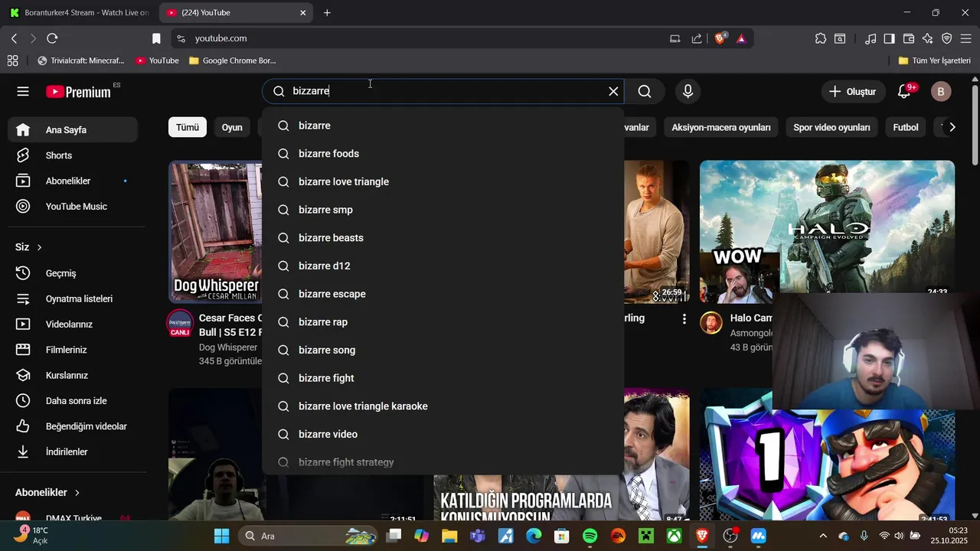Open the Dog Whisperer channel name link
Image resolution: width=980 pixels, height=551 pixels.
[x=228, y=347]
